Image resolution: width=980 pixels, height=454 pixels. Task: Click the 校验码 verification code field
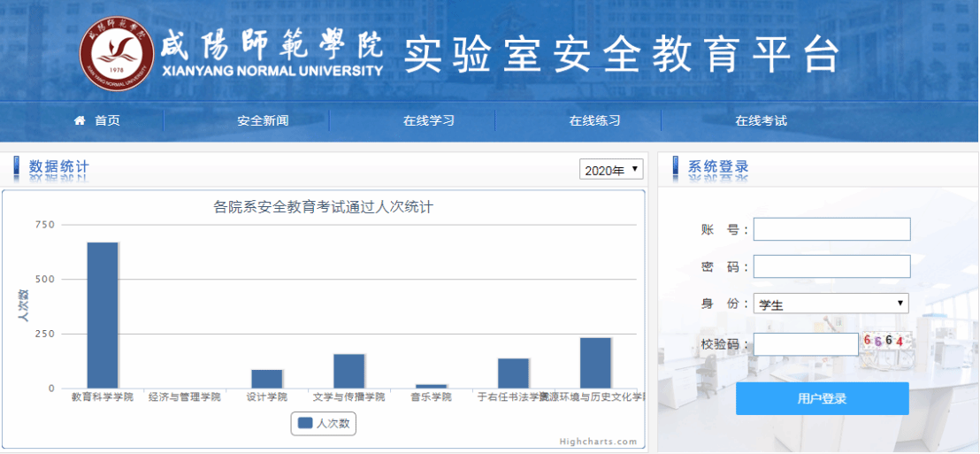(x=806, y=344)
